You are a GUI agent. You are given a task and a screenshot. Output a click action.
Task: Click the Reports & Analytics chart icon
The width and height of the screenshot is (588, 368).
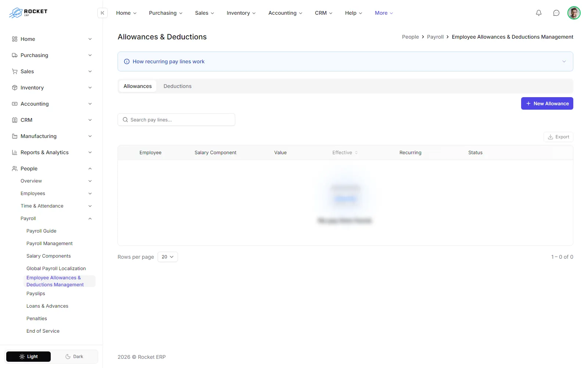click(15, 152)
